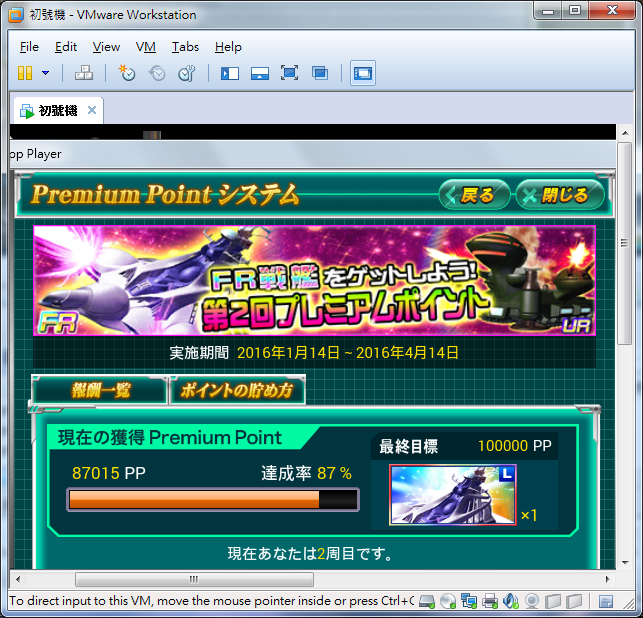The width and height of the screenshot is (643, 618).
Task: Click the VMware Workstation title bar icon
Action: 16,15
